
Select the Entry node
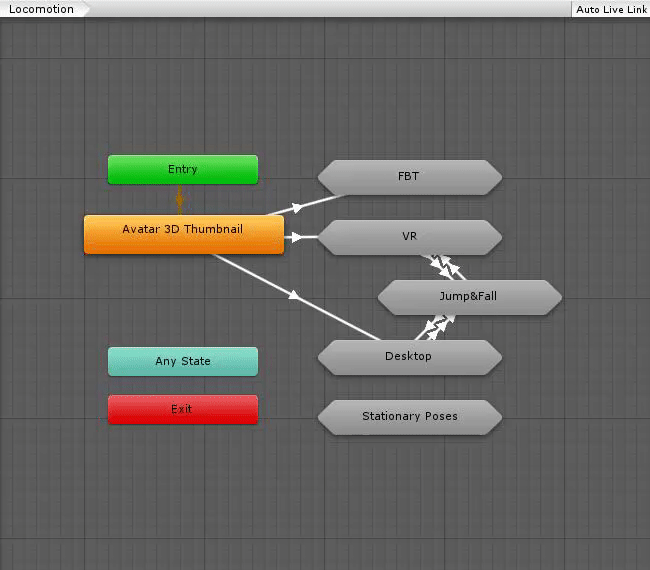click(x=183, y=169)
